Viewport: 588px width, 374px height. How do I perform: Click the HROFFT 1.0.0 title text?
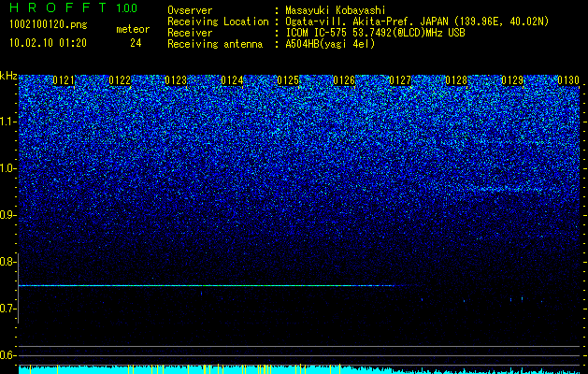coord(74,7)
